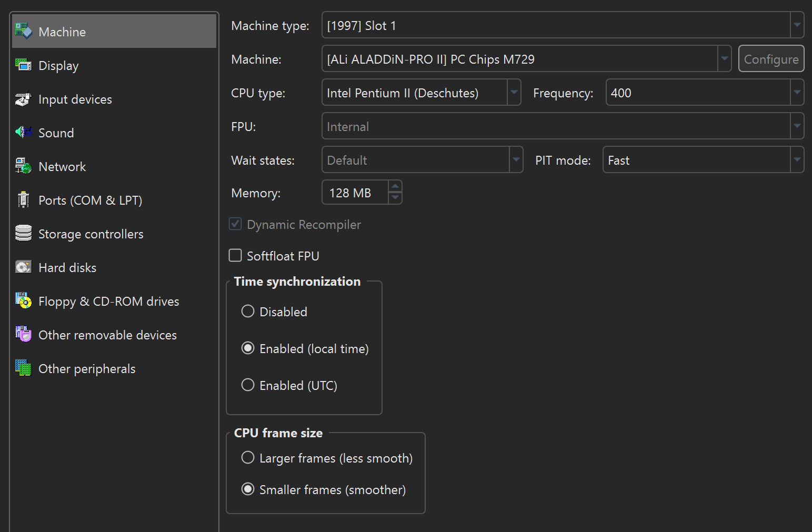Go to Input devices settings

pos(114,99)
